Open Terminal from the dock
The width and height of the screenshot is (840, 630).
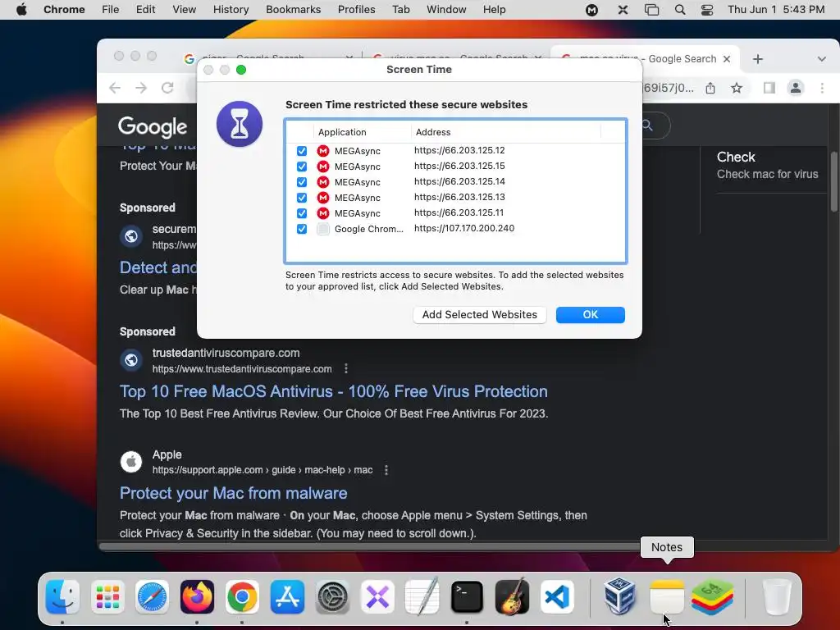click(x=467, y=597)
